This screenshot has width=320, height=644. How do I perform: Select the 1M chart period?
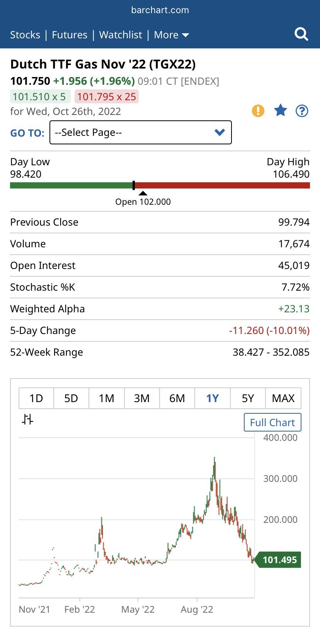(106, 398)
